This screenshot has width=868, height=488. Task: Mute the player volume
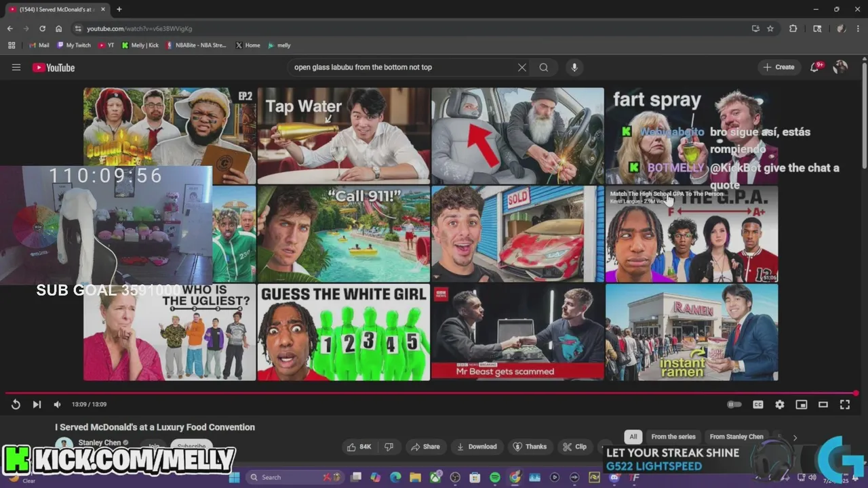57,405
